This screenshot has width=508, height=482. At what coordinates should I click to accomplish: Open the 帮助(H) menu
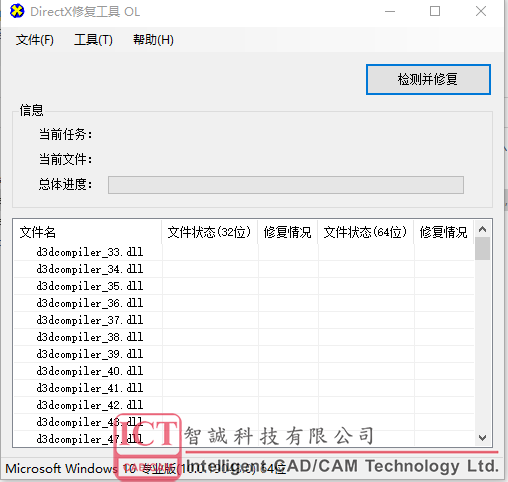(153, 40)
